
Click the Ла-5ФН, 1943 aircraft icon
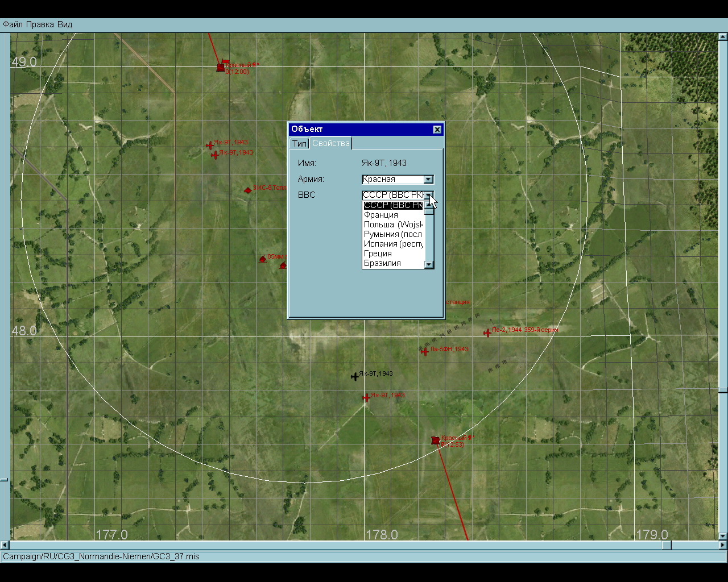424,352
